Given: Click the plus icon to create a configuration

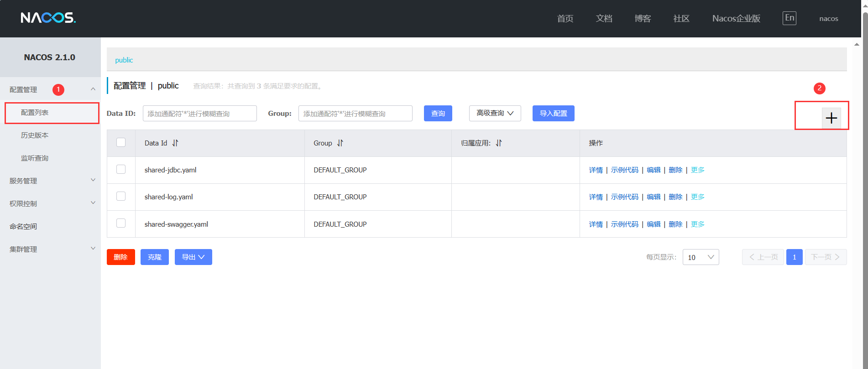Looking at the screenshot, I should [x=831, y=118].
